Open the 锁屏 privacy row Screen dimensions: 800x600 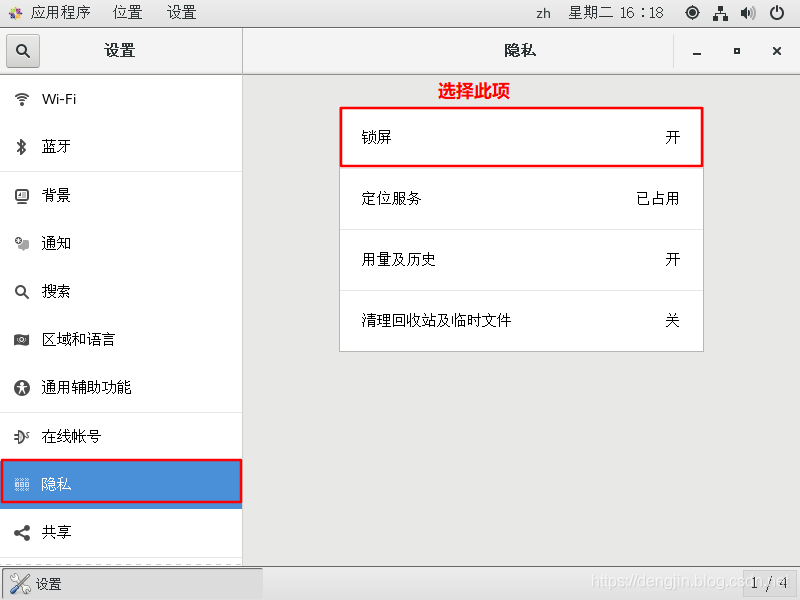coord(521,137)
